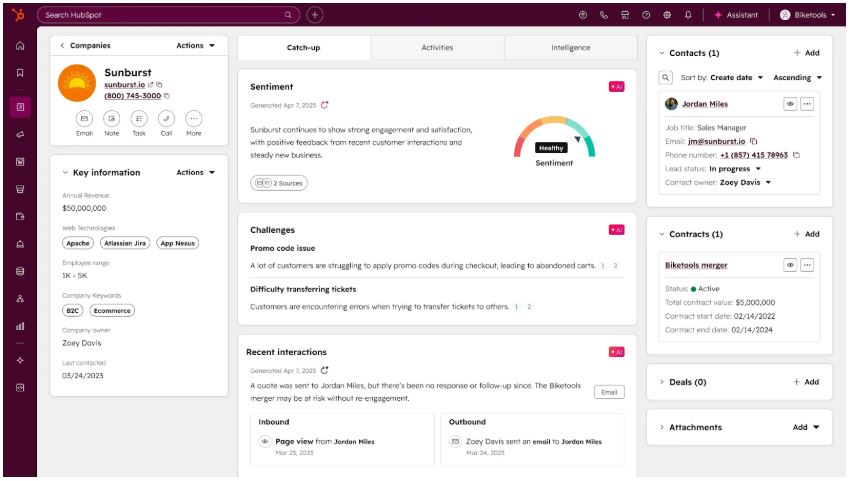Refresh the Sentiment summary icon
851x481 pixels.
tap(325, 105)
